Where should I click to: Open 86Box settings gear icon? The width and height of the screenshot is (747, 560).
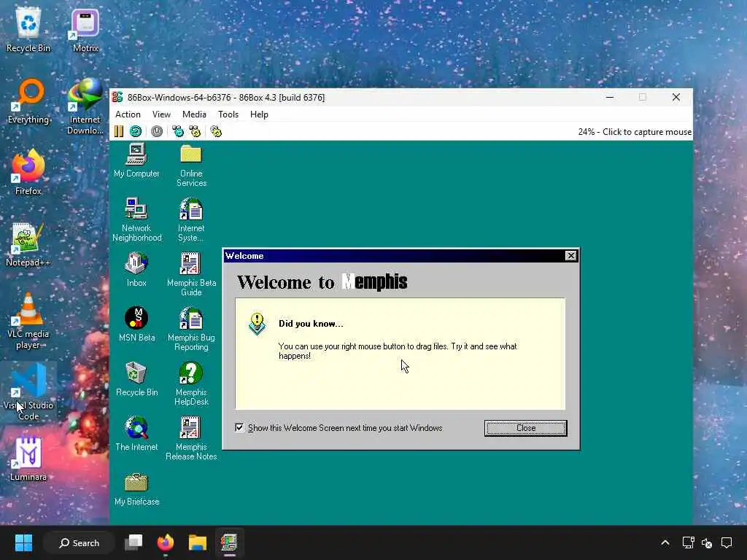216,131
